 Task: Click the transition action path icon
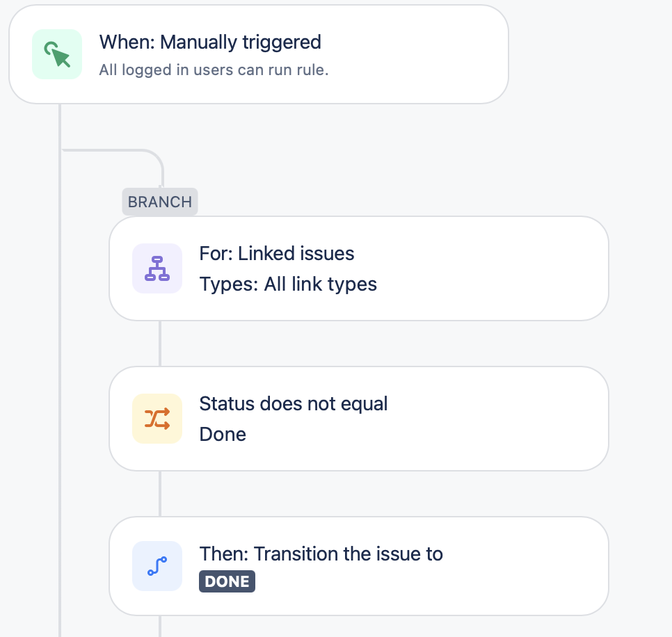point(157,565)
